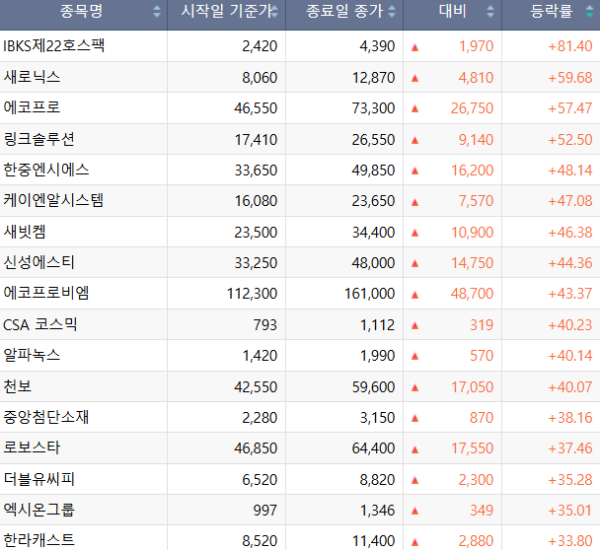The image size is (600, 550).
Task: Open the 링크솔루션 stock entry
Action: pos(39,139)
